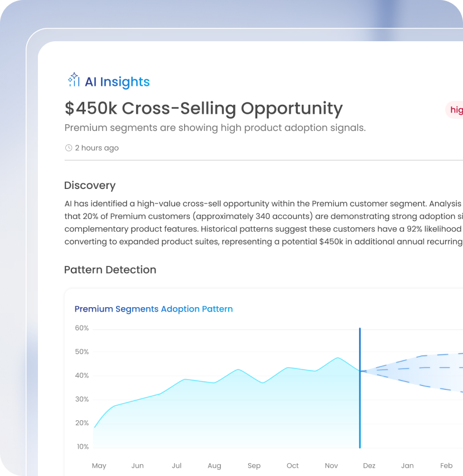This screenshot has width=463, height=476.
Task: Click the 60% gridline label
Action: [82, 328]
